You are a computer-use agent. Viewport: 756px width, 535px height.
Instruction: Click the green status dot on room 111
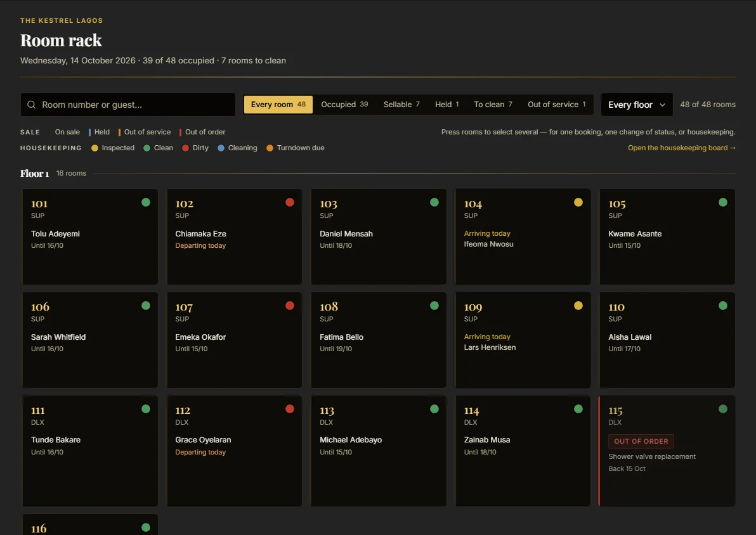click(x=146, y=409)
